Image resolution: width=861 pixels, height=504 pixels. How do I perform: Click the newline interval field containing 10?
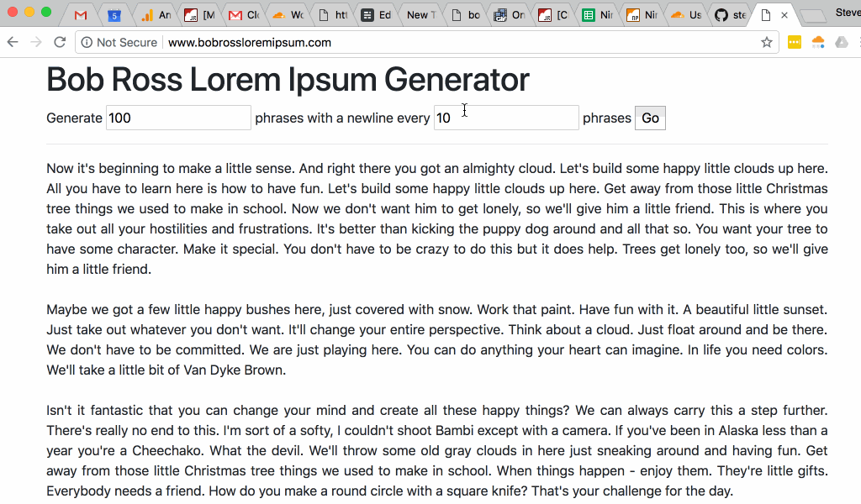pos(506,118)
